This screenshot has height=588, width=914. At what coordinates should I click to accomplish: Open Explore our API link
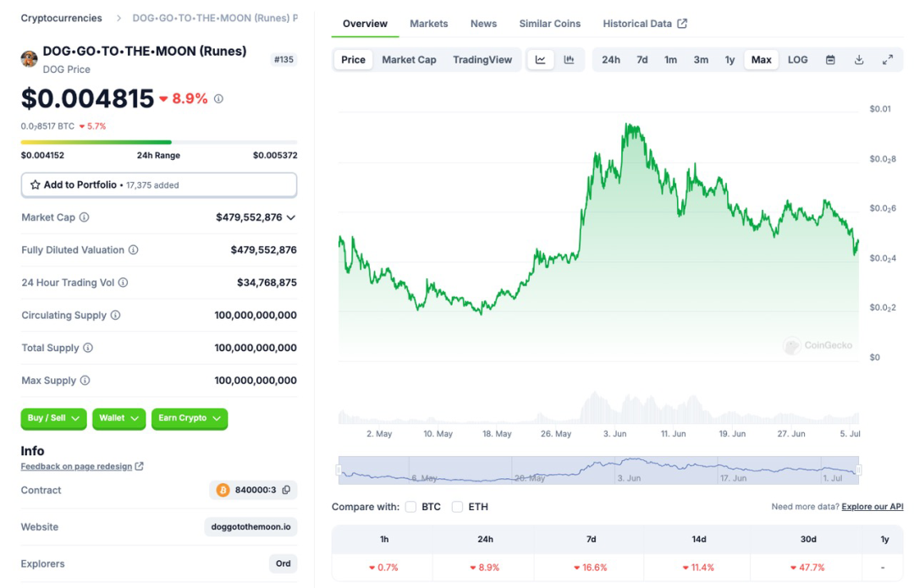(872, 507)
